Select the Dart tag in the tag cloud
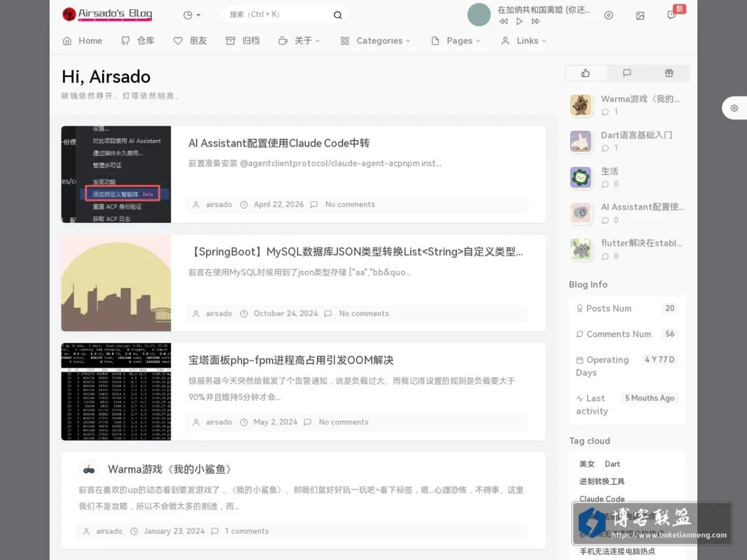 pos(613,464)
